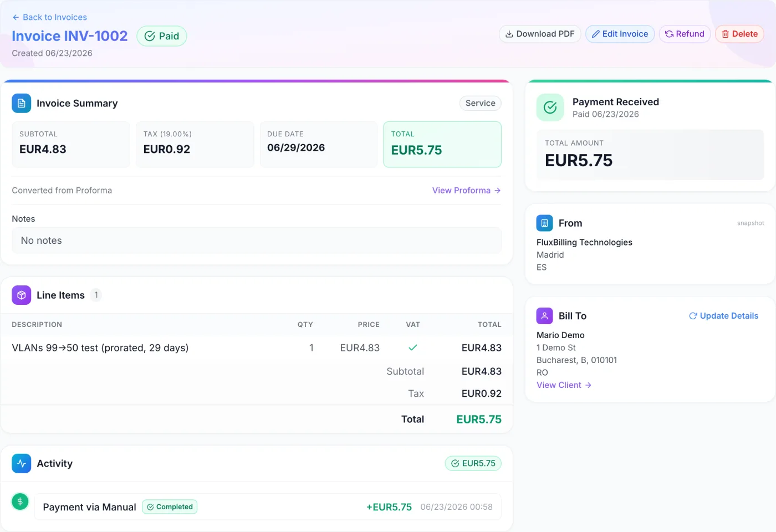776x532 pixels.
Task: Click FluxBilling Technologies company name
Action: (x=584, y=242)
